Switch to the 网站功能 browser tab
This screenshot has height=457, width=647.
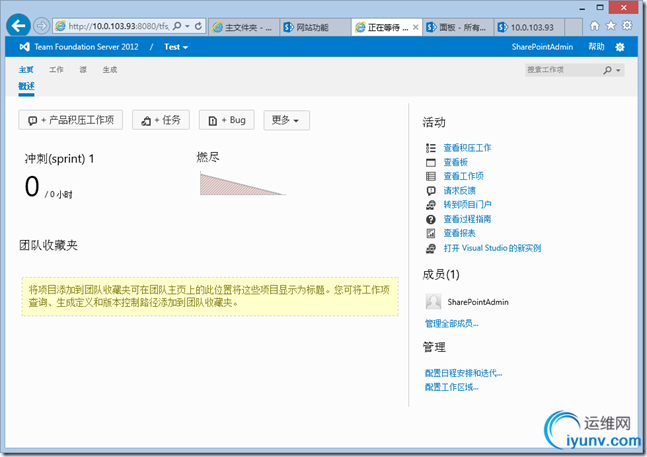click(x=315, y=27)
